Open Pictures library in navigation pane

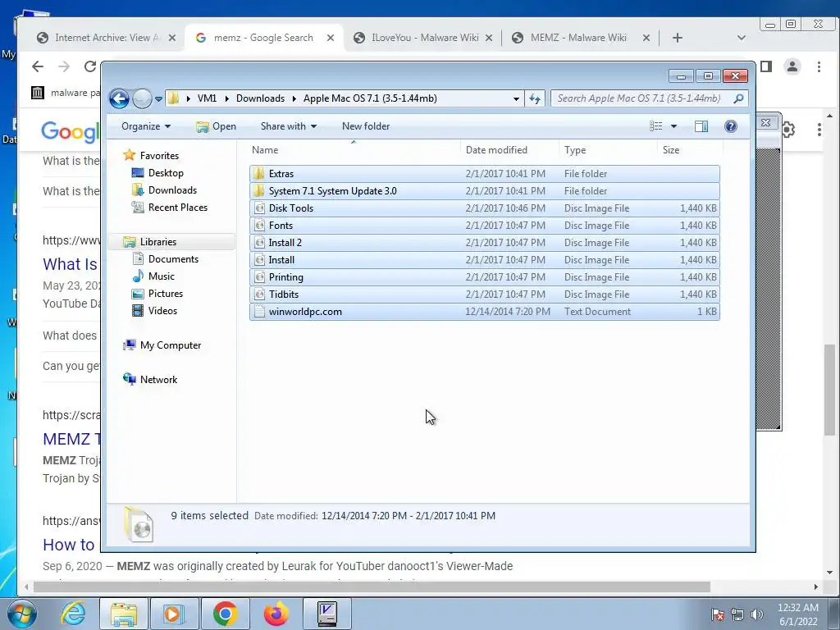165,294
